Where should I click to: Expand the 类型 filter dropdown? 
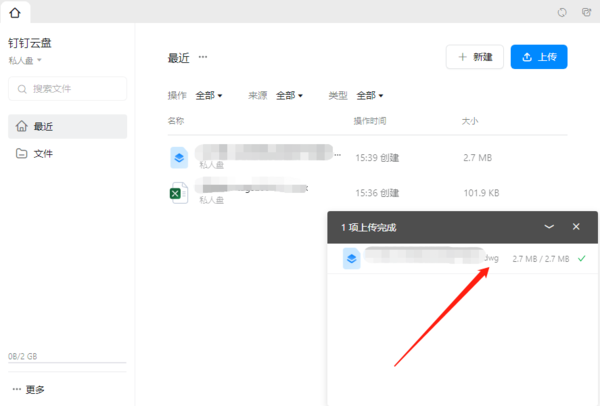tap(369, 96)
